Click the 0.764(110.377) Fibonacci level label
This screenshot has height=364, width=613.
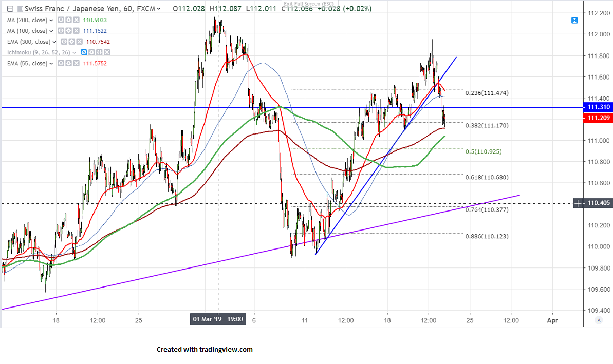tap(487, 210)
